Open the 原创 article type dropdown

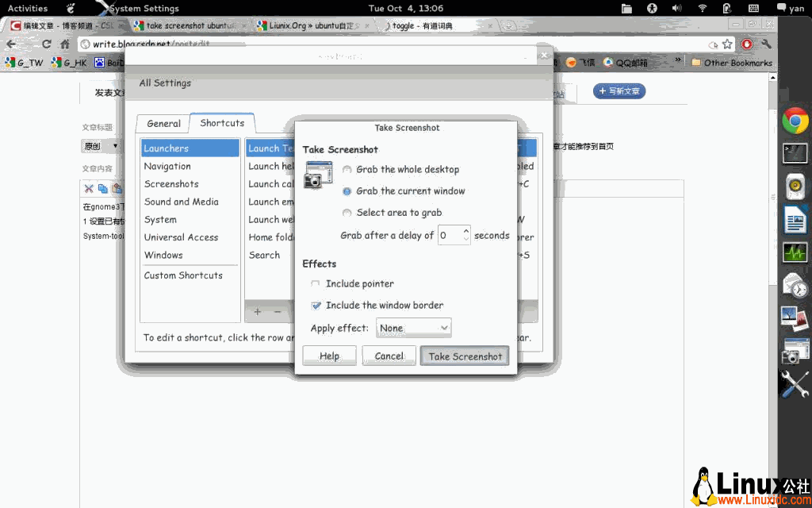pyautogui.click(x=103, y=146)
